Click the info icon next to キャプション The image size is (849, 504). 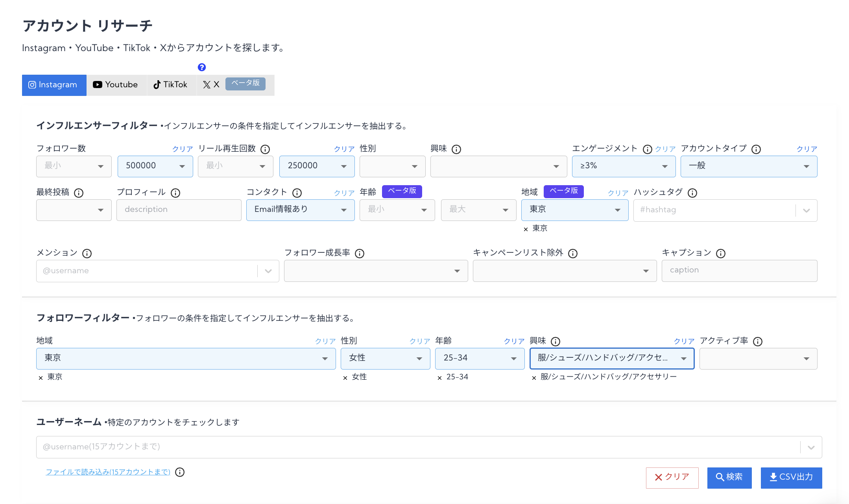tap(721, 254)
